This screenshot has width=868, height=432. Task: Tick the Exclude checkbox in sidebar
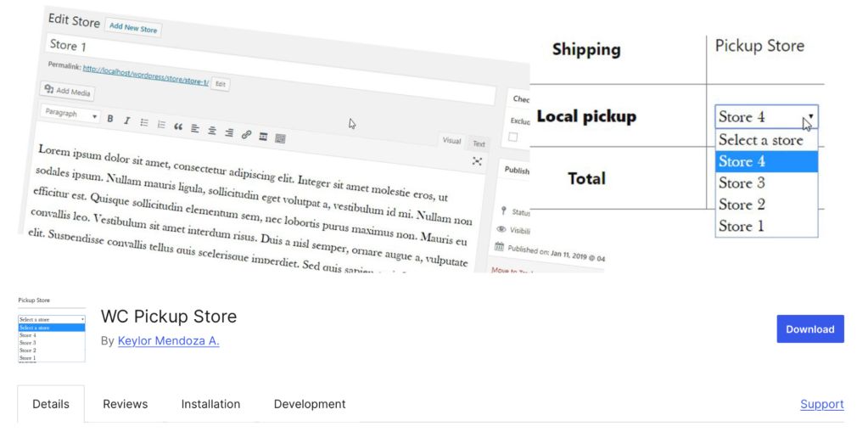click(x=512, y=137)
